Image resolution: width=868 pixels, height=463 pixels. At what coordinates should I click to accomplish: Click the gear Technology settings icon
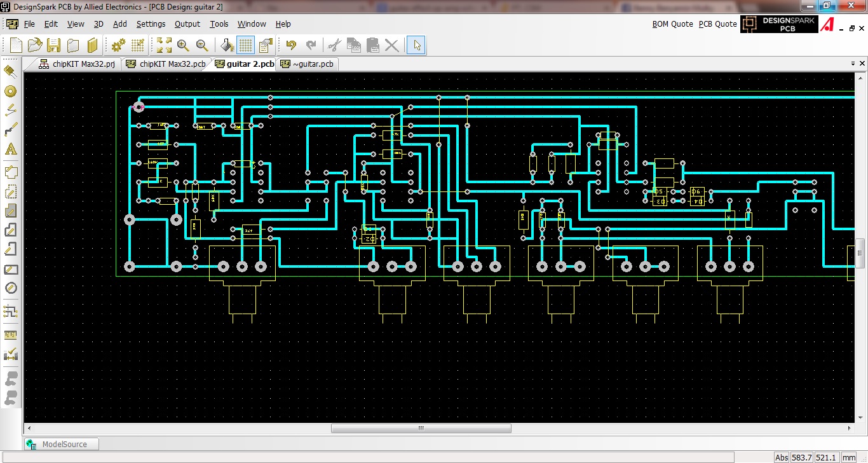118,45
